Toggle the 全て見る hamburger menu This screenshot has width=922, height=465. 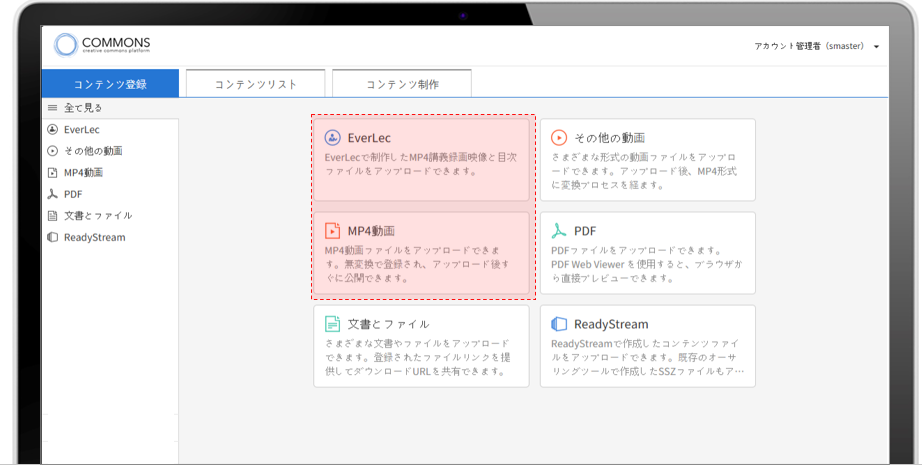click(x=52, y=108)
